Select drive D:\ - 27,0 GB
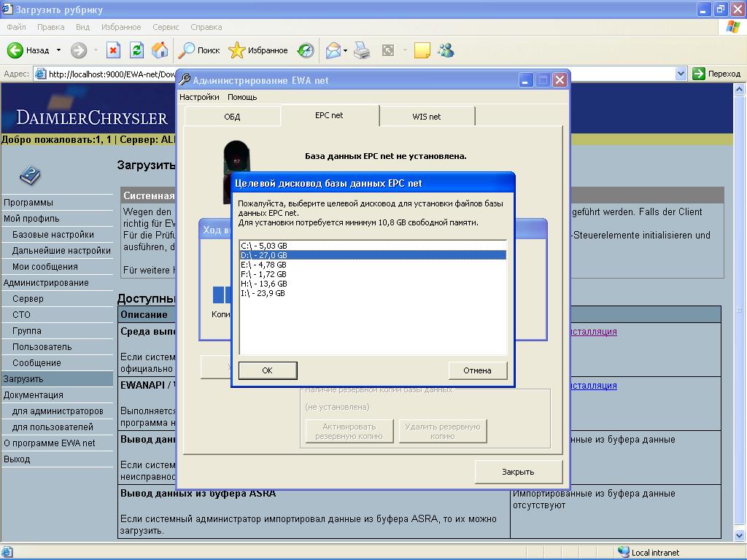This screenshot has height=560, width=747. coord(373,255)
